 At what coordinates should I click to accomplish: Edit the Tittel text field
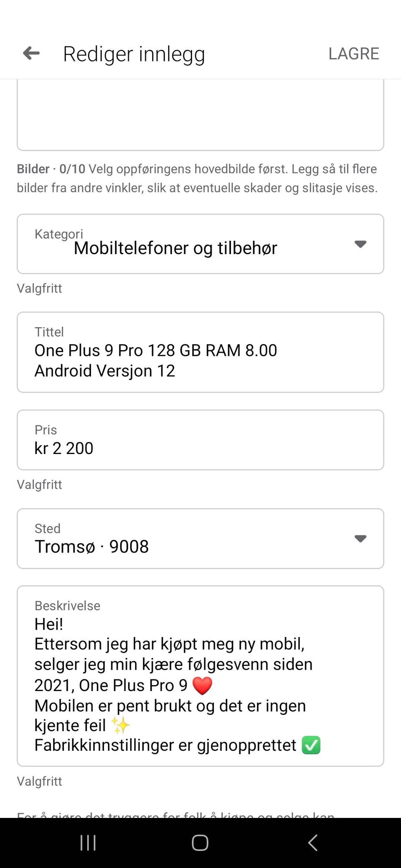pyautogui.click(x=200, y=352)
